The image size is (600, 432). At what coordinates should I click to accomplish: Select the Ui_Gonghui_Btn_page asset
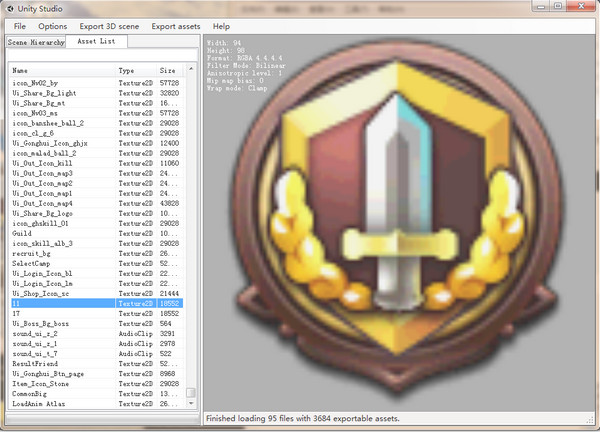97,373
